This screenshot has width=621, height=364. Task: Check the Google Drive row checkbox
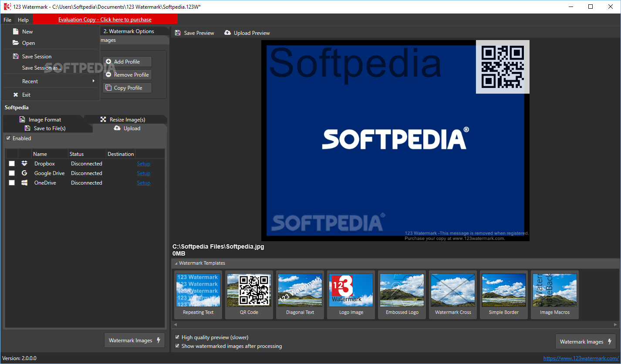coord(12,173)
